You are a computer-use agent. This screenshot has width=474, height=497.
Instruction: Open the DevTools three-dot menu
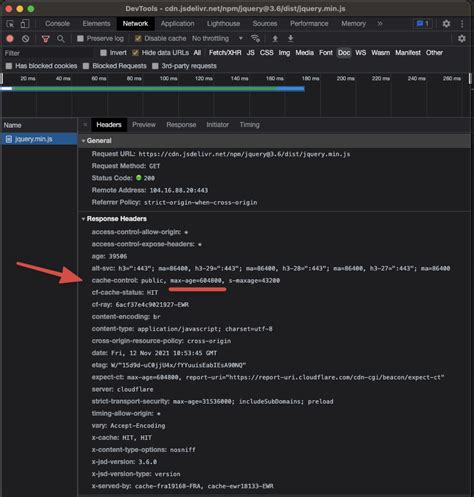coord(462,24)
